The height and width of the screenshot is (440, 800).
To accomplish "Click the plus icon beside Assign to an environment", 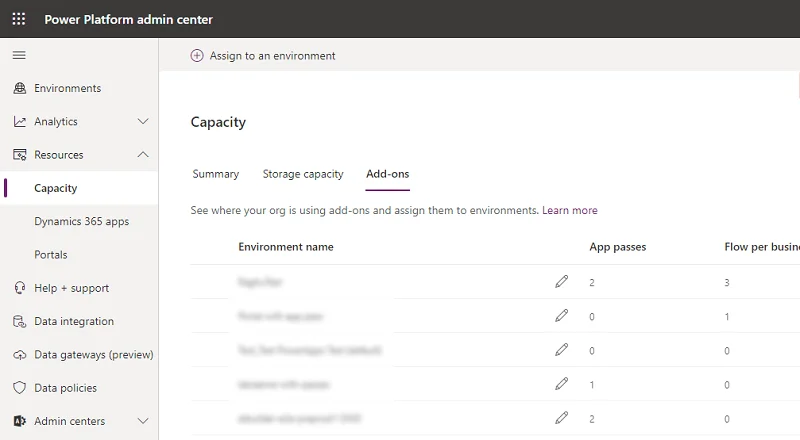I will pyautogui.click(x=197, y=56).
